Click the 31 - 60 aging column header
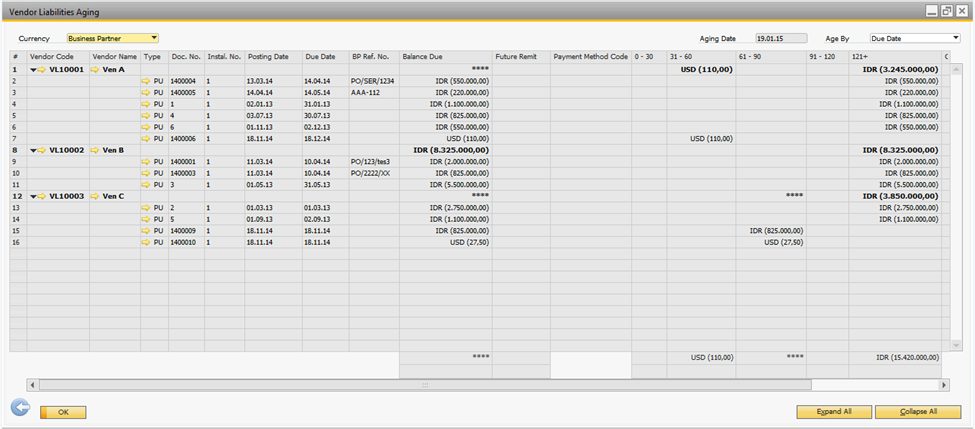This screenshot has width=975, height=429. click(x=701, y=57)
